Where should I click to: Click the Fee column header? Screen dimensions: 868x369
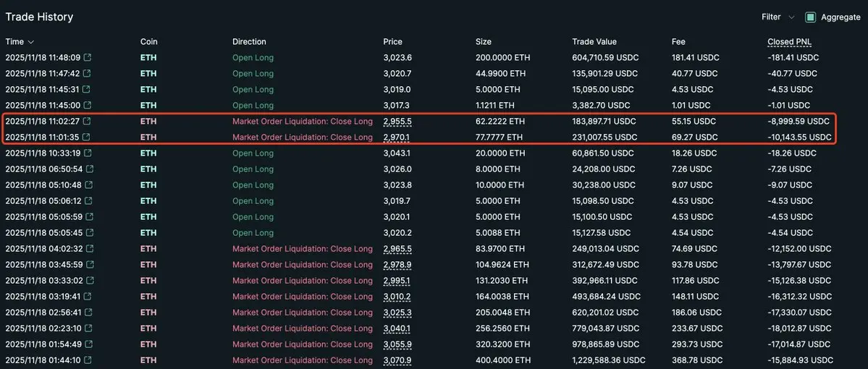[678, 41]
